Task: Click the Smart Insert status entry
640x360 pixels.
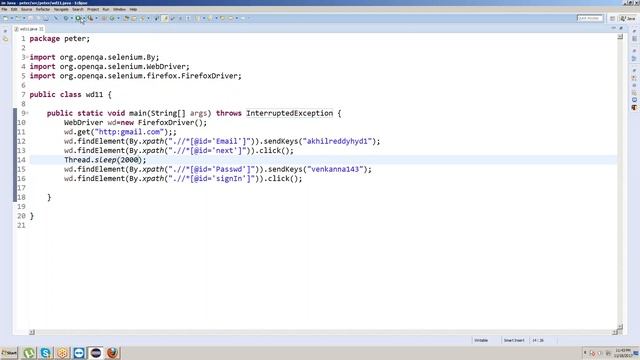Action: click(x=514, y=340)
